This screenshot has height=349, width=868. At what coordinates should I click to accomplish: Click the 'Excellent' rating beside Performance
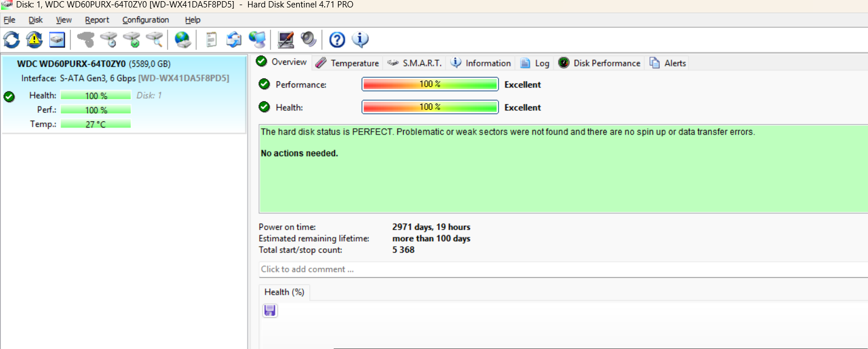click(523, 85)
